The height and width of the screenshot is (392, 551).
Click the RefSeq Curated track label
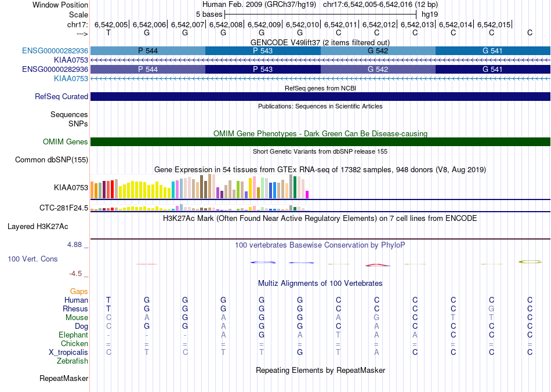coord(61,96)
